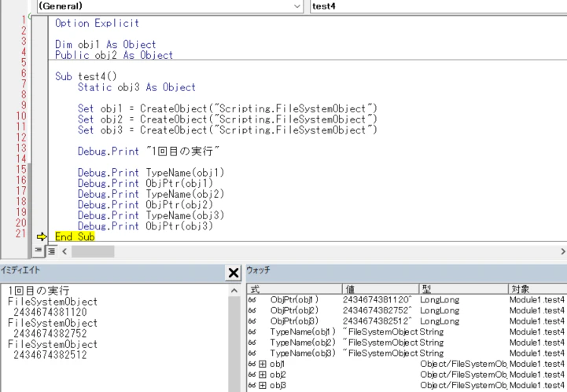Click the watch glasses icon for obj2 row
The height and width of the screenshot is (392, 567).
252,375
